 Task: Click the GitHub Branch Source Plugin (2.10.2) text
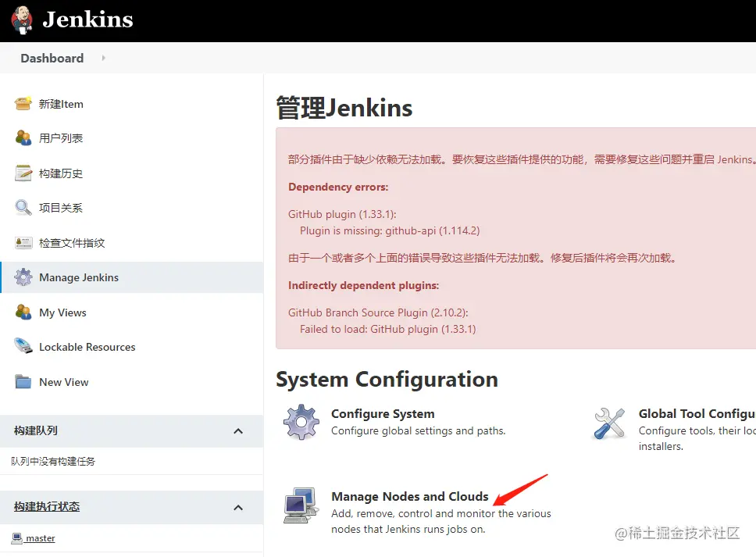point(378,312)
